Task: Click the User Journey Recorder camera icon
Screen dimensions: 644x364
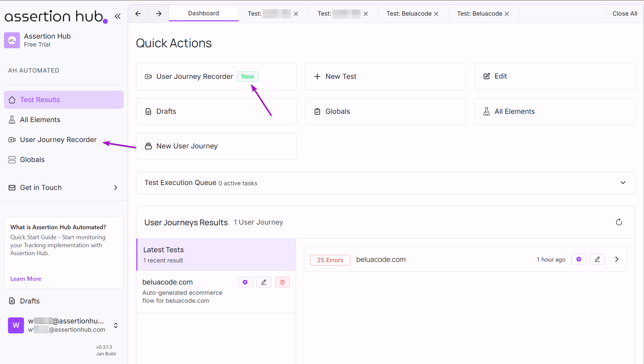Action: pos(12,140)
